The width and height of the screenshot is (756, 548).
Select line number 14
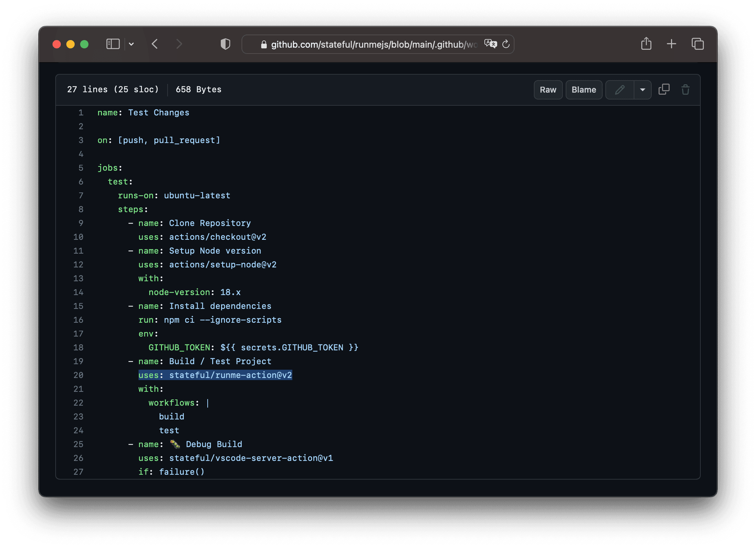coord(78,292)
